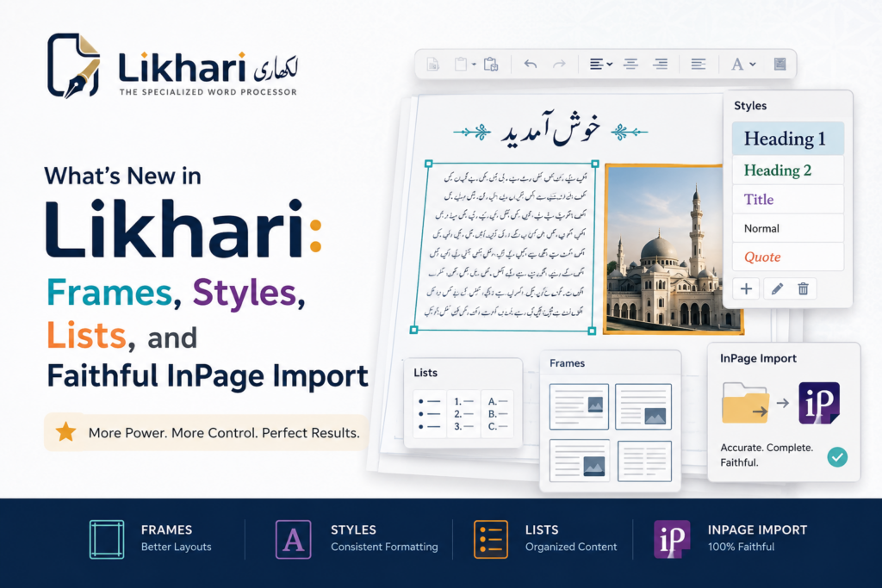Click the purple iP icon in InPage Import
This screenshot has width=882, height=588.
pyautogui.click(x=819, y=403)
